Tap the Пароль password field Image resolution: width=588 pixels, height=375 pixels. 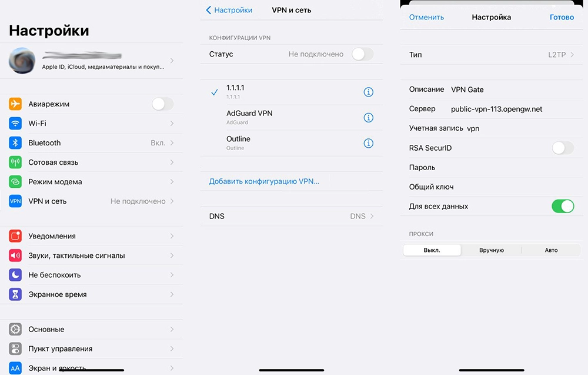click(x=506, y=168)
